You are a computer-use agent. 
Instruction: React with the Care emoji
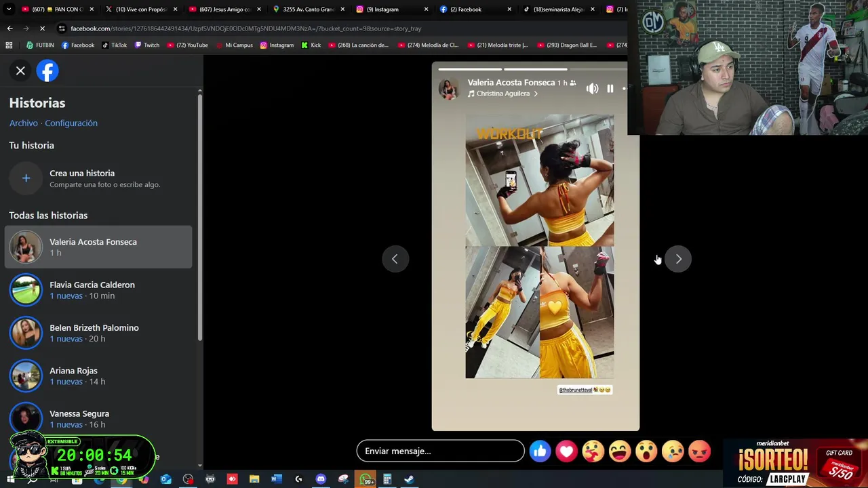click(x=593, y=451)
